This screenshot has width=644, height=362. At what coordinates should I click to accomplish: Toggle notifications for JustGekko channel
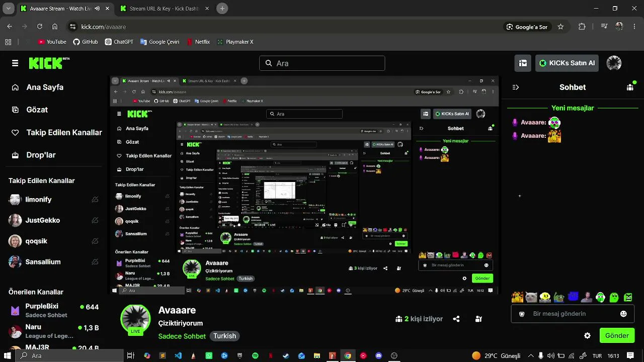(x=95, y=220)
